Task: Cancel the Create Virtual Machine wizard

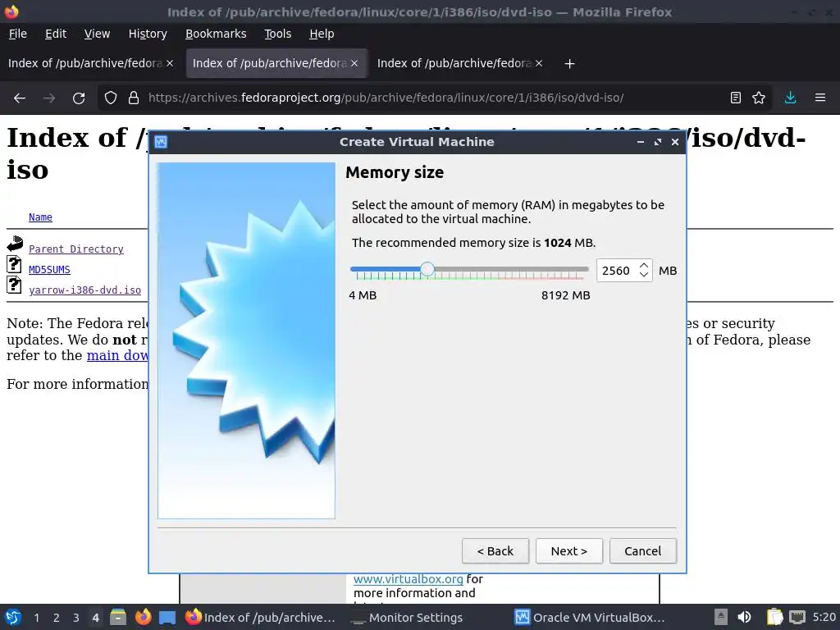Action: coord(643,551)
